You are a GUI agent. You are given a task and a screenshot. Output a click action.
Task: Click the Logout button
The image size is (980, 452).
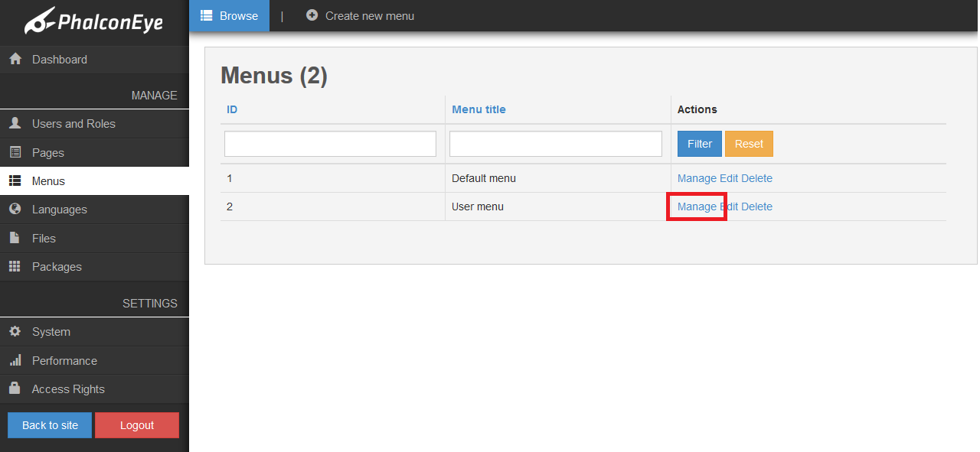coord(137,425)
